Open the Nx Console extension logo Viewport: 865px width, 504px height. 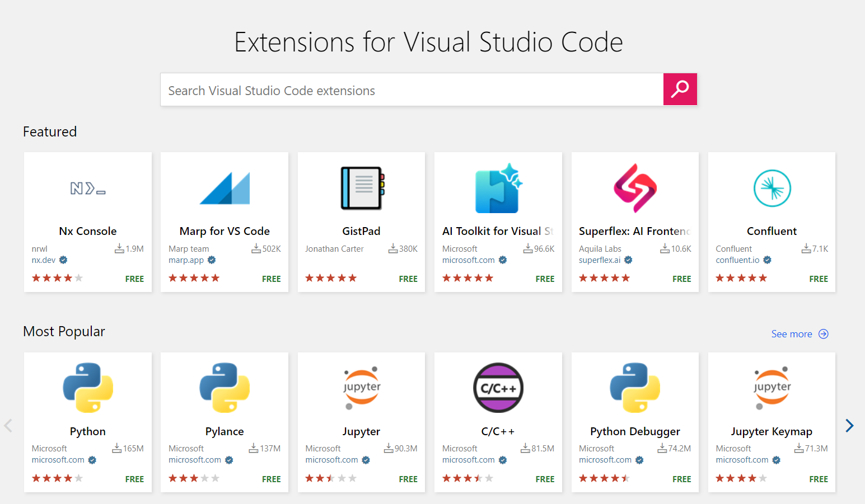coord(88,189)
